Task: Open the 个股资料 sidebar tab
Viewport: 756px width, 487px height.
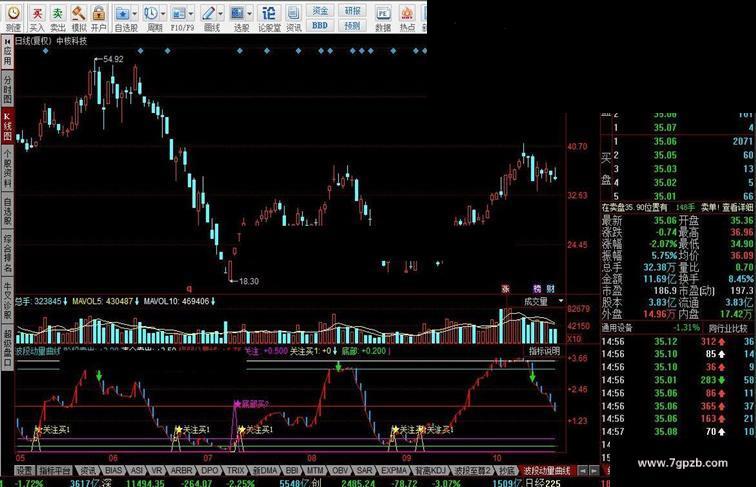Action: pyautogui.click(x=8, y=168)
